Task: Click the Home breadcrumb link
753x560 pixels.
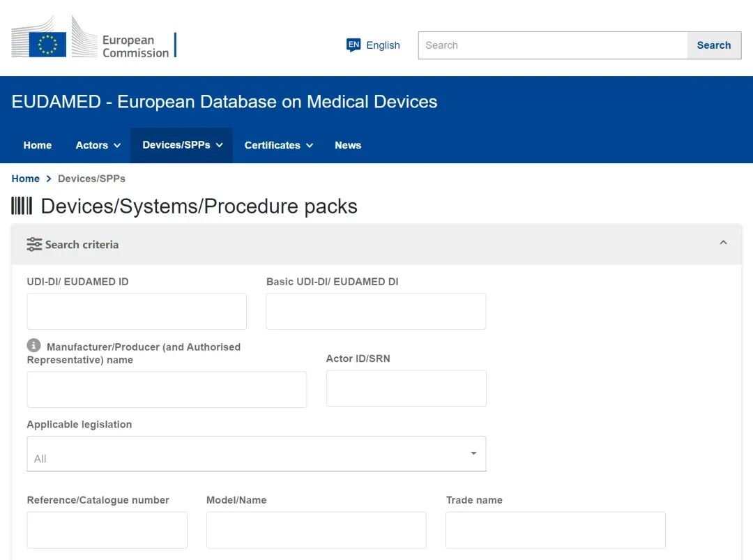Action: pyautogui.click(x=26, y=179)
